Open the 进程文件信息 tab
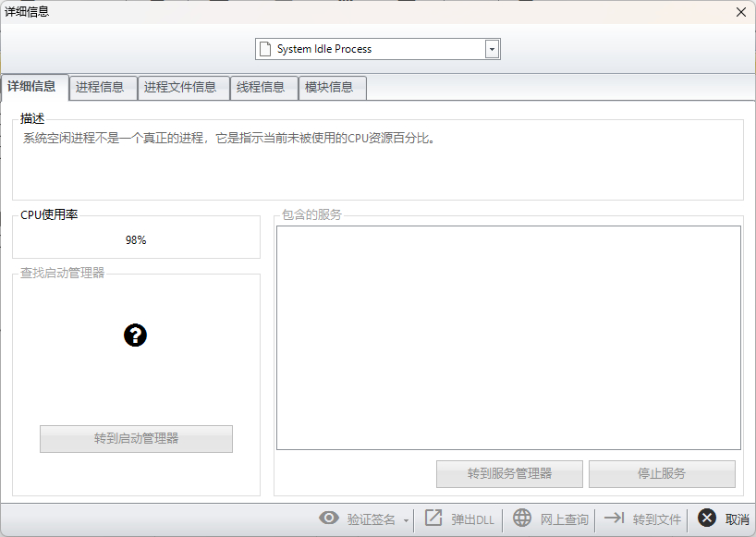Image resolution: width=756 pixels, height=537 pixels. [x=184, y=88]
